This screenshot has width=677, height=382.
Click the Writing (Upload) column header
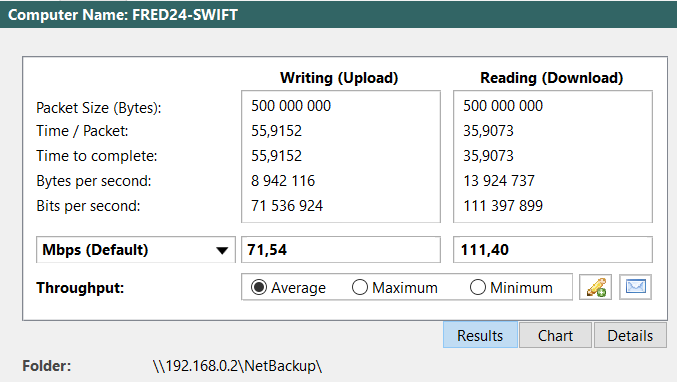click(x=339, y=78)
